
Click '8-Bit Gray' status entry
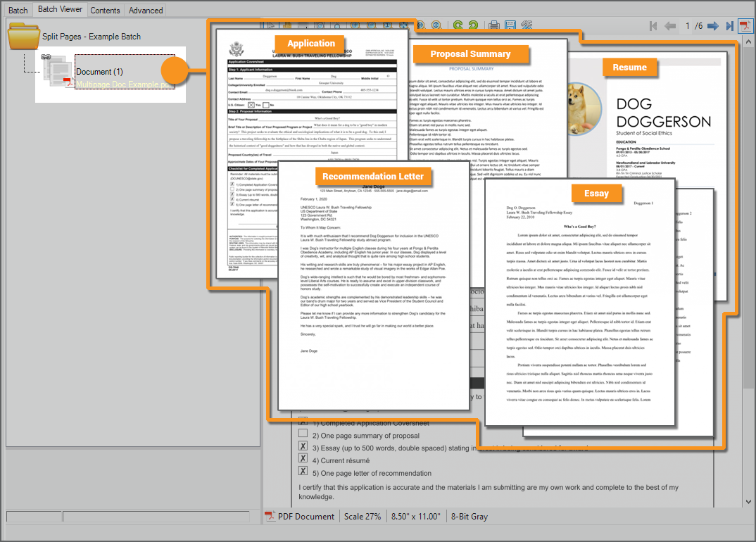(469, 517)
